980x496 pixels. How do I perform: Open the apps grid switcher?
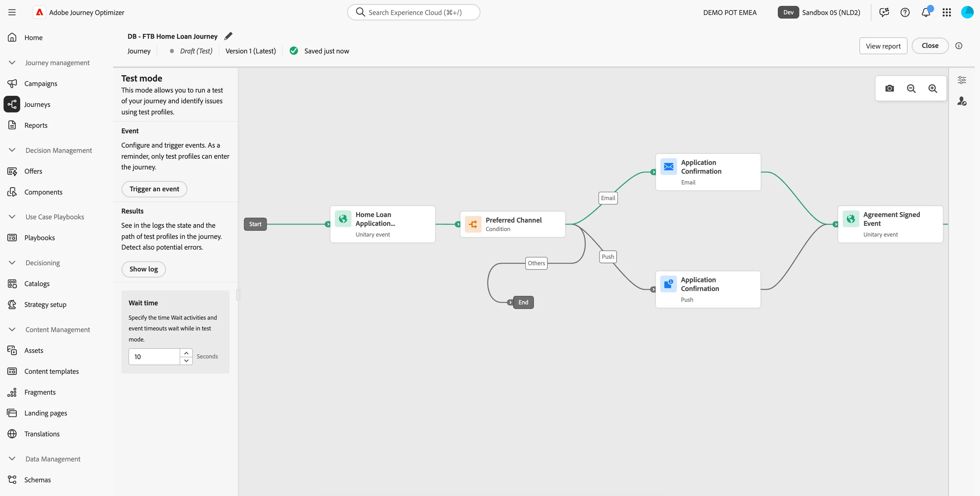tap(946, 12)
